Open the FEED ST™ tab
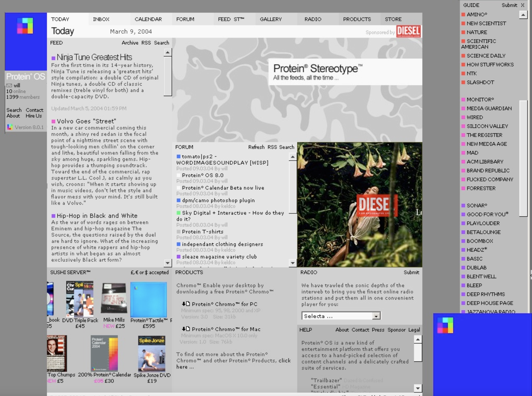Screen dimensions: 532x396 click(231, 19)
